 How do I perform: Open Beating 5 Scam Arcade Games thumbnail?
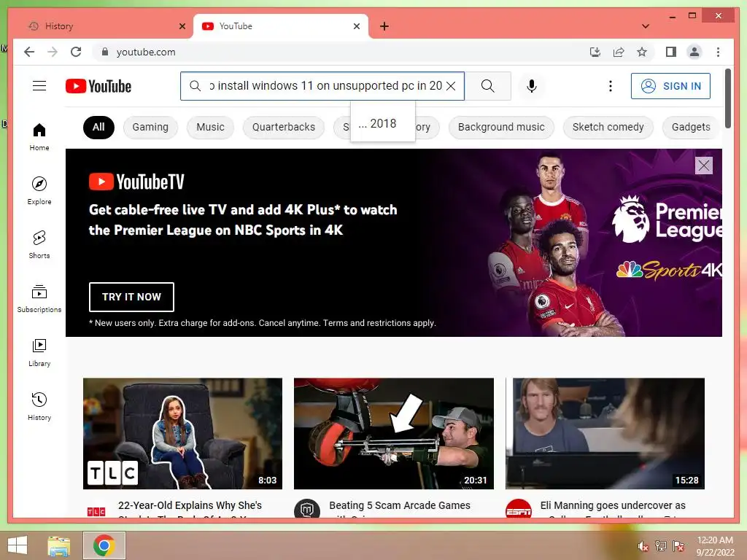[393, 433]
